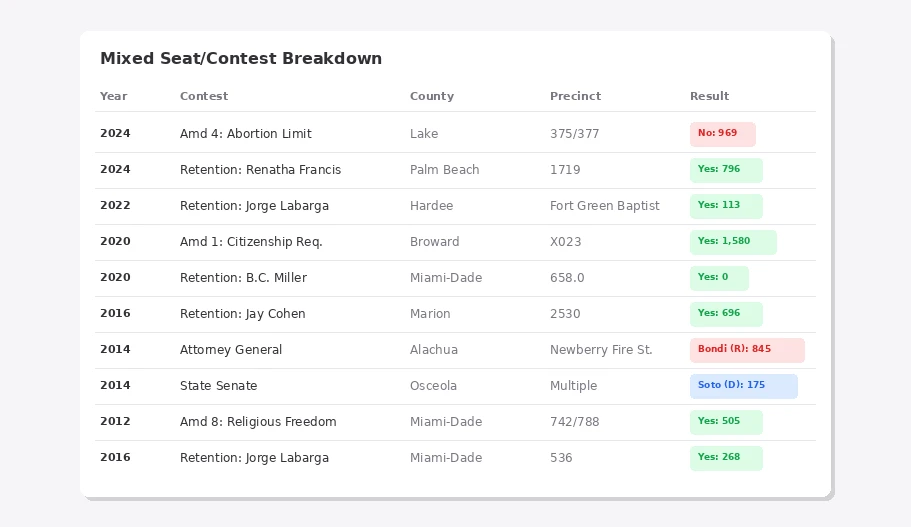Select "Amd 8: Religious Freedom" contest
Screen dimensions: 911x527
[x=258, y=422]
